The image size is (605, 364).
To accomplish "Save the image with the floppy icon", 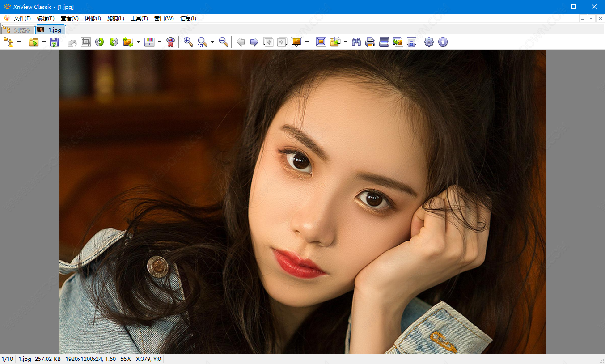I will (54, 42).
